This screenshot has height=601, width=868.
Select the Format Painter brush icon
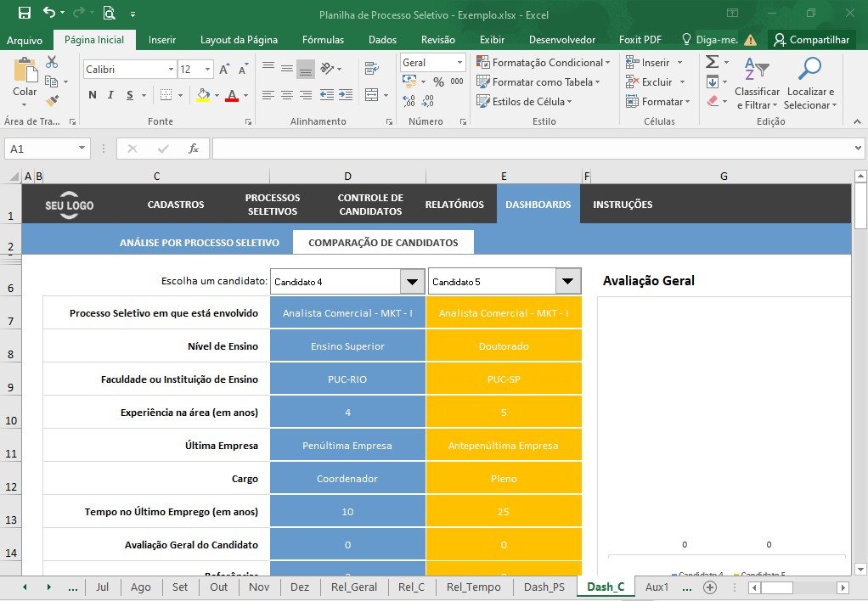[52, 101]
